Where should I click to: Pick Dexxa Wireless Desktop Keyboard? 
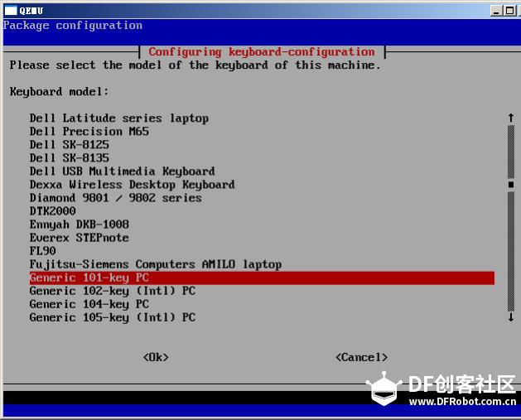[133, 185]
